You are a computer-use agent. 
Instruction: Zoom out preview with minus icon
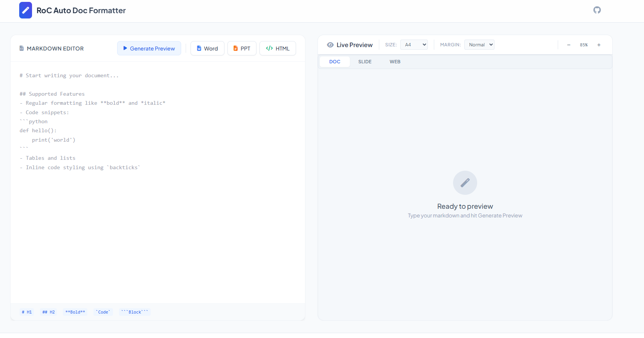click(569, 45)
